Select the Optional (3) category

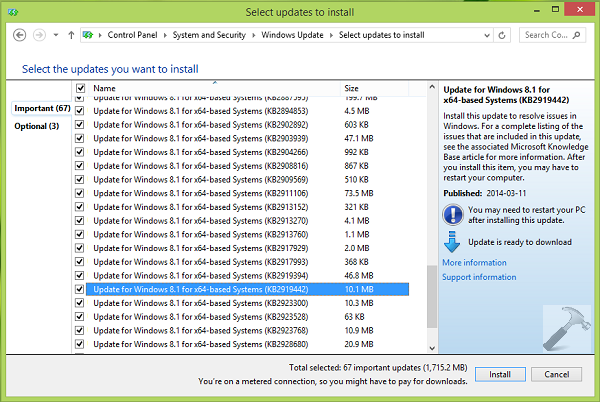[x=37, y=126]
